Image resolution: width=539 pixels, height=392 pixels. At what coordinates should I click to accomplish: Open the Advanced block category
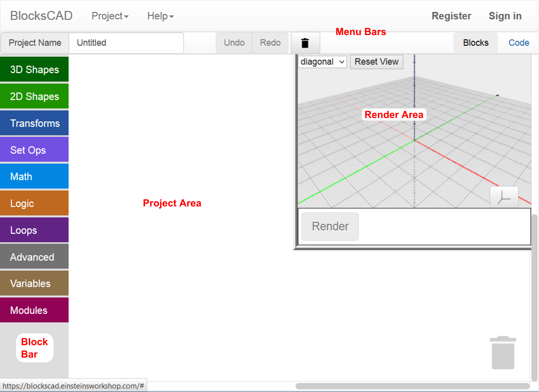[x=34, y=257]
